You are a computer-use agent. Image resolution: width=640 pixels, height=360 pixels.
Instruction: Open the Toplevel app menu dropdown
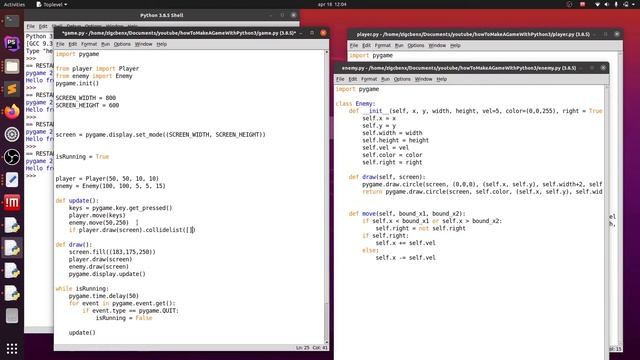[x=52, y=4]
